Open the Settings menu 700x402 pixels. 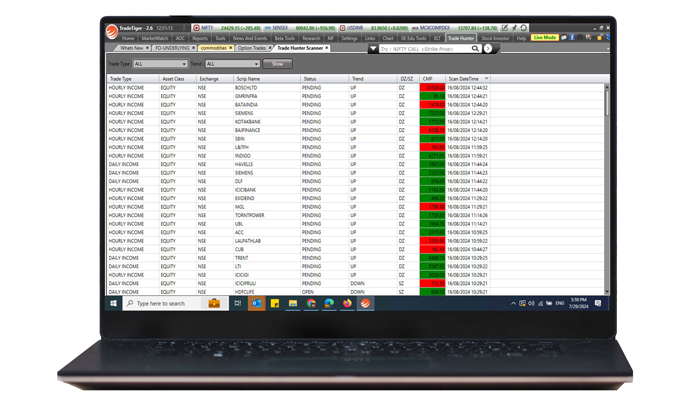pyautogui.click(x=350, y=38)
